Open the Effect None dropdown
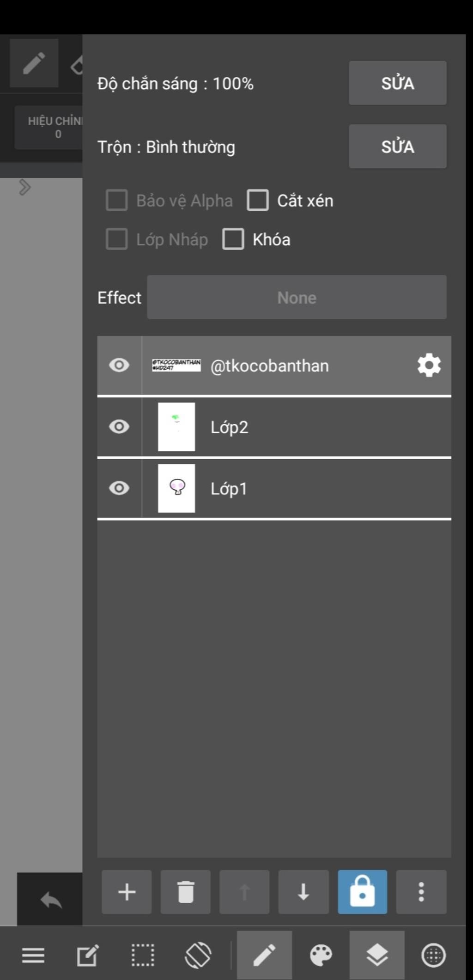The width and height of the screenshot is (473, 980). 297,297
